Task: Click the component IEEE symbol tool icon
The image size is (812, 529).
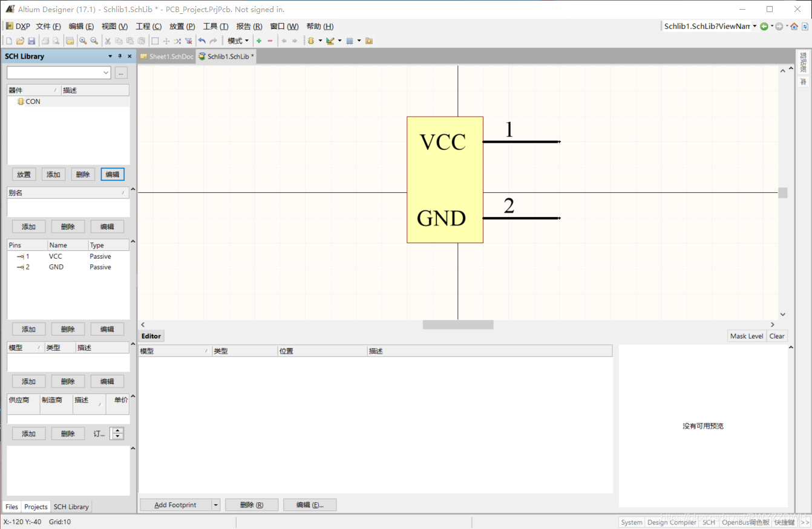Action: pyautogui.click(x=311, y=41)
